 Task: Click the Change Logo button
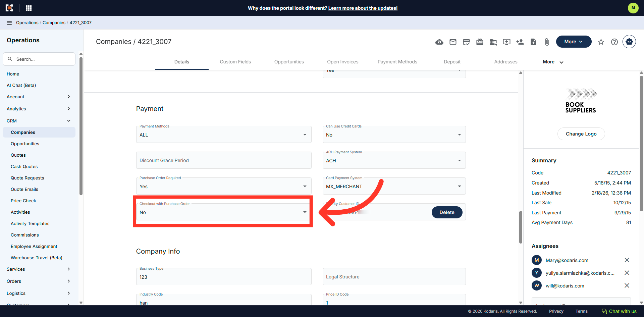[x=581, y=134]
